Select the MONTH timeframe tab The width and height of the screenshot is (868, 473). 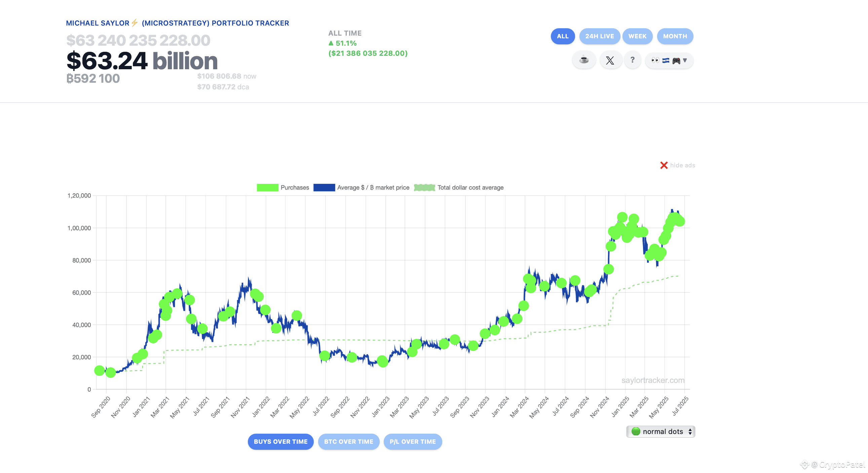pos(675,36)
